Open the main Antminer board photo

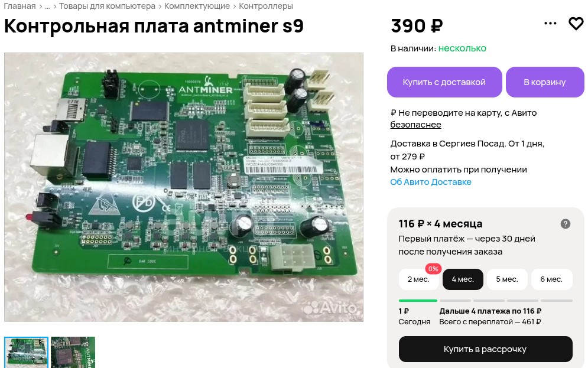184,187
